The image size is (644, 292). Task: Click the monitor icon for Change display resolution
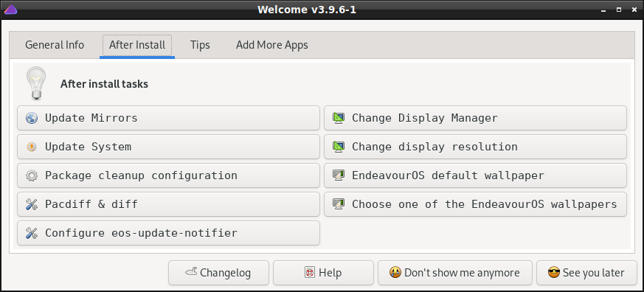point(339,147)
